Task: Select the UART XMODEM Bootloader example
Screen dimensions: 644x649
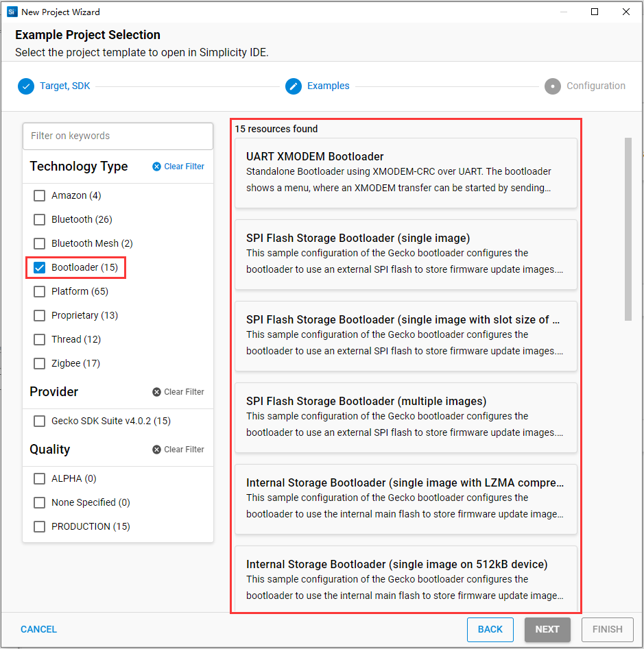Action: 406,173
